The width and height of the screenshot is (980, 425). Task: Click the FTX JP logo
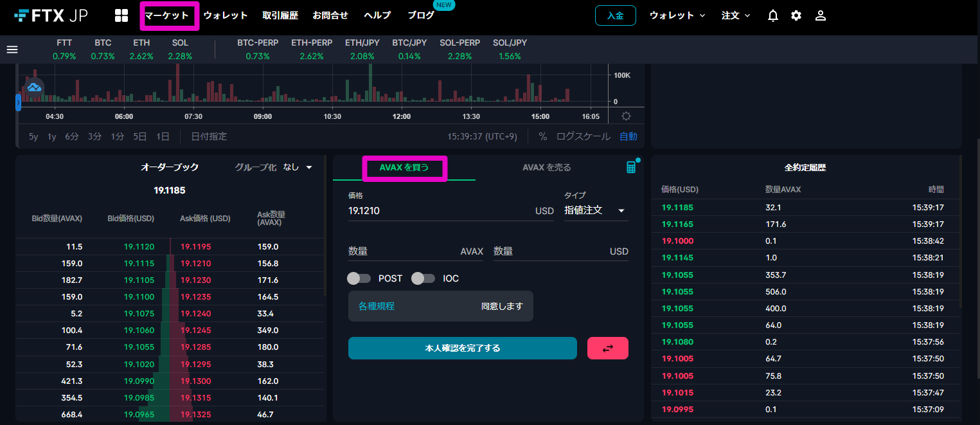pos(51,15)
